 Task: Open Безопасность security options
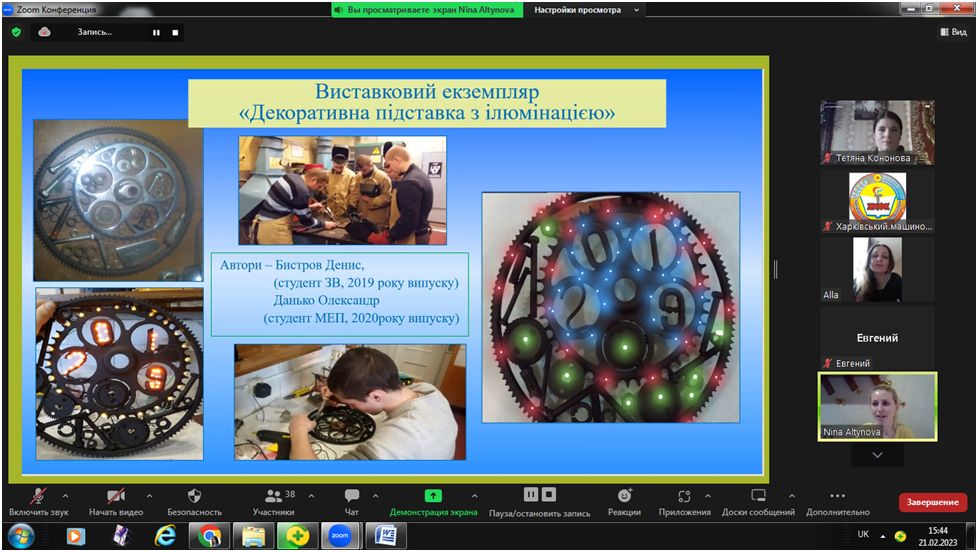coord(194,502)
